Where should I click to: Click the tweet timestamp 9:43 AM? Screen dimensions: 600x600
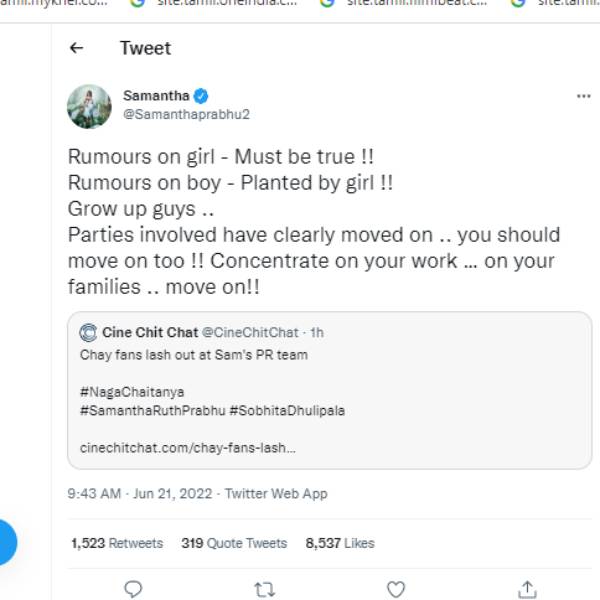[x=94, y=494]
